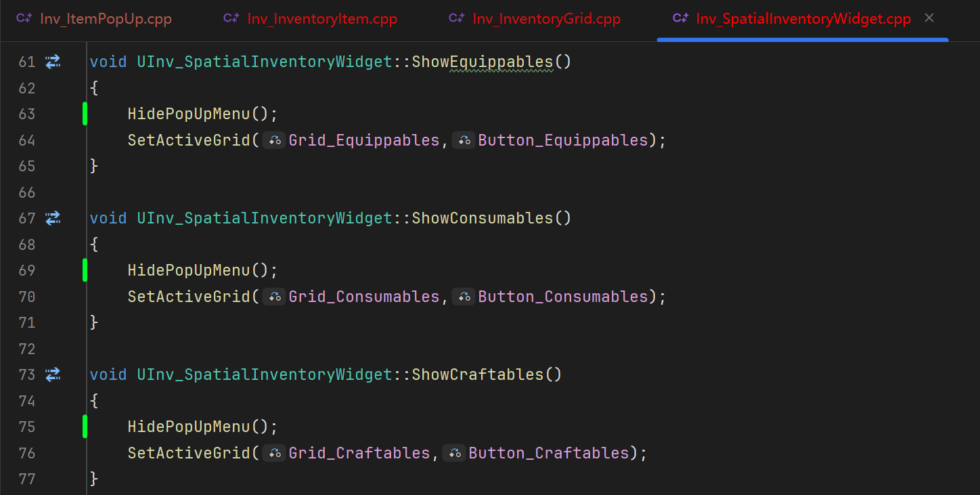Click line number 74 in the gutter
980x495 pixels.
tap(26, 401)
